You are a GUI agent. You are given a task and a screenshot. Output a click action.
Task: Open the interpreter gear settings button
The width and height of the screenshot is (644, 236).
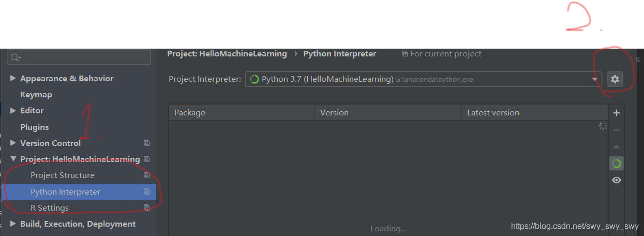615,79
